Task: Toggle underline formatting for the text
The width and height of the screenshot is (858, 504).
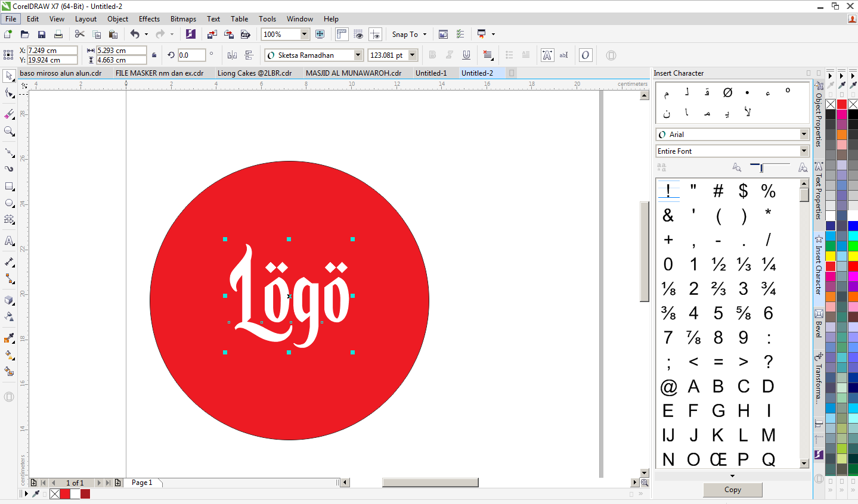Action: (466, 54)
